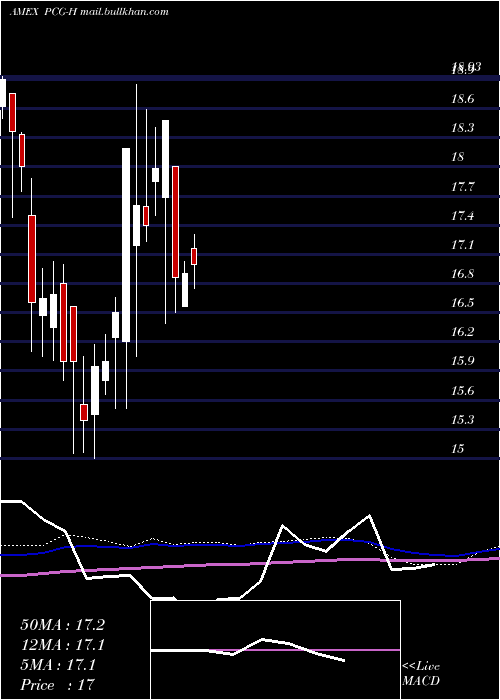500x700 pixels.
Task: Click the <<Live MACD label
Action: tap(421, 674)
